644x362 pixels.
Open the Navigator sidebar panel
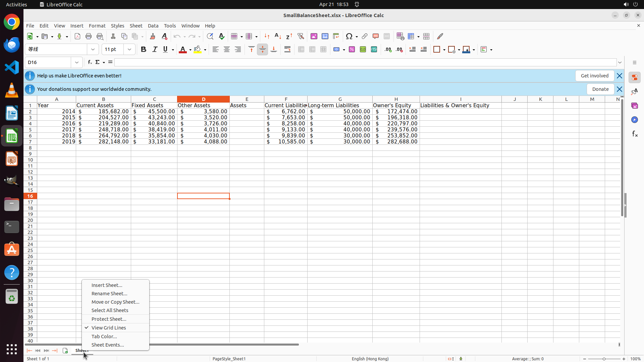point(634,120)
